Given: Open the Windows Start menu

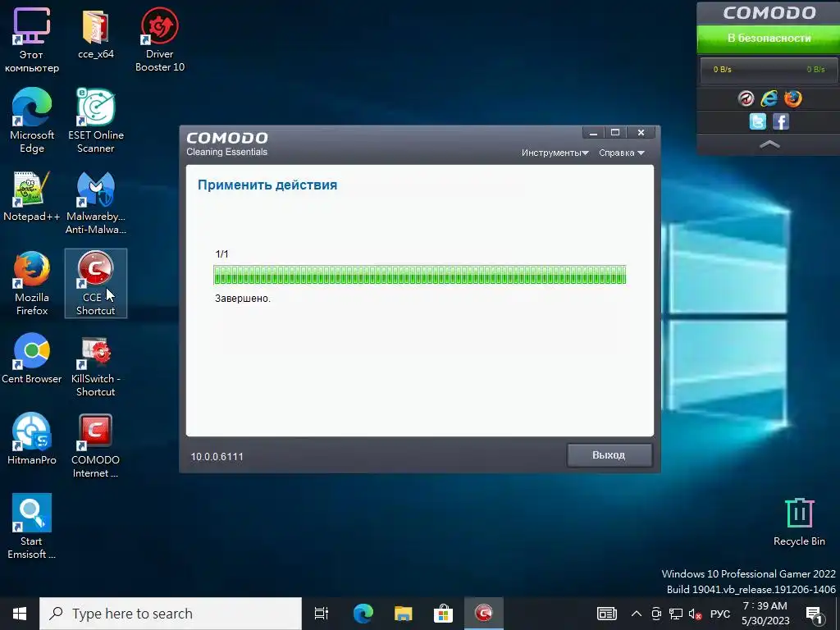Looking at the screenshot, I should click(20, 614).
